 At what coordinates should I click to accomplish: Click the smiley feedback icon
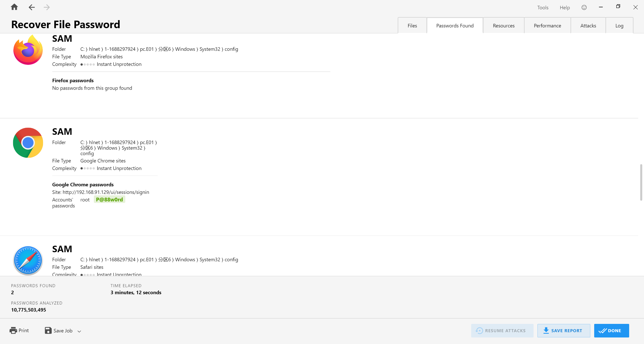click(x=584, y=8)
